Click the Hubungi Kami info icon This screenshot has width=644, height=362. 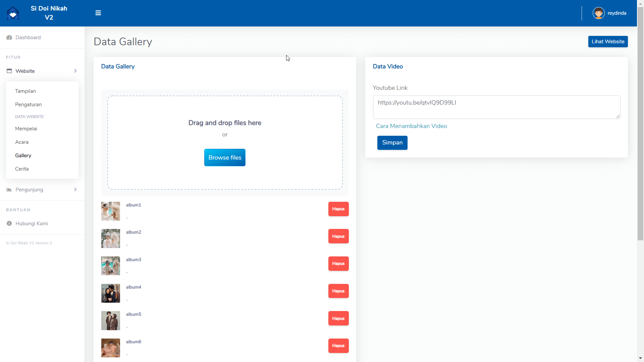pyautogui.click(x=9, y=223)
